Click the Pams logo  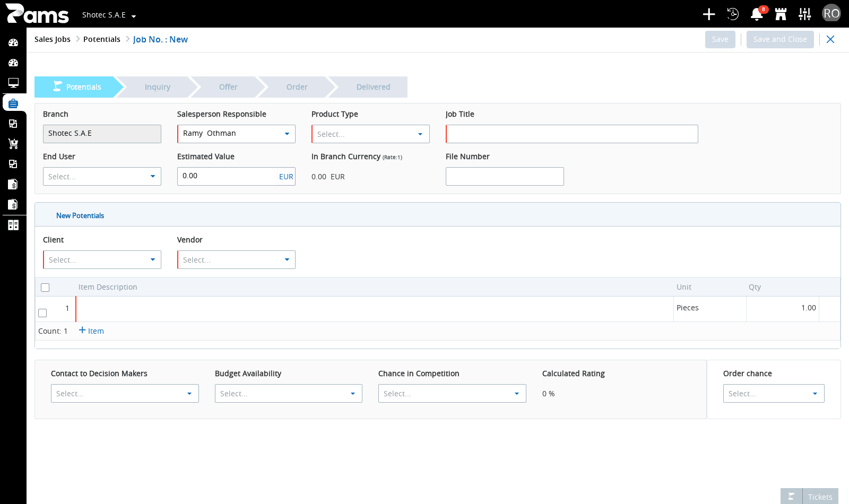(x=37, y=14)
